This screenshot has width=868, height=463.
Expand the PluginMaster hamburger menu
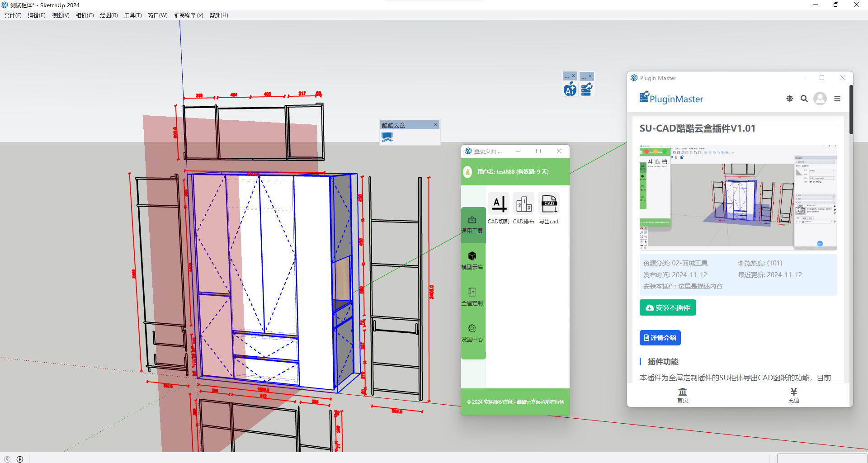837,99
